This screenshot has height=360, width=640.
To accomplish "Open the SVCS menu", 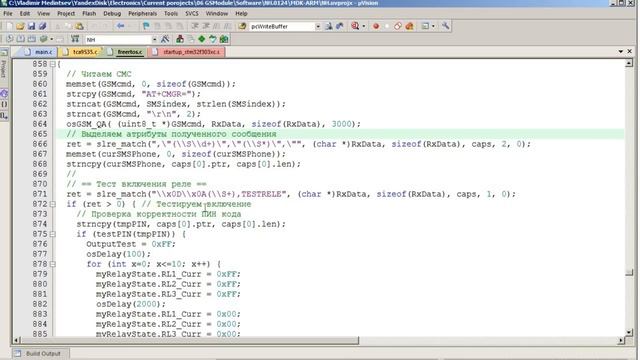I will (192, 13).
